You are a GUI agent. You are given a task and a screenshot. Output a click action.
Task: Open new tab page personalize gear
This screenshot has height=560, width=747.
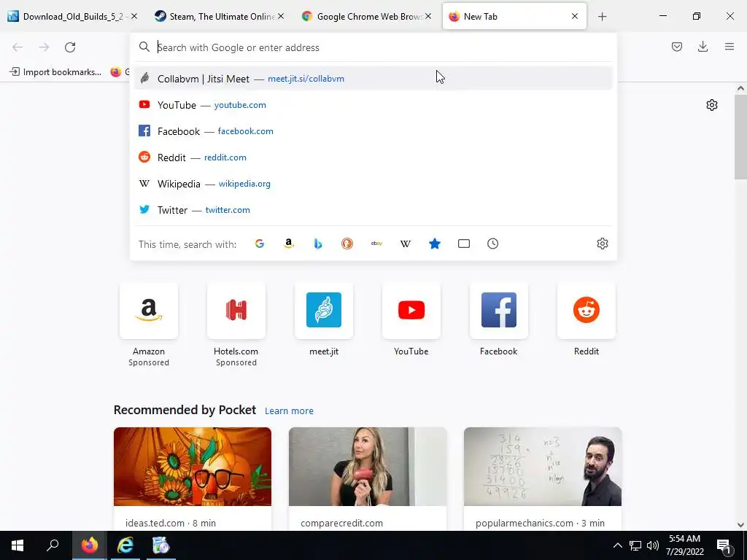click(x=712, y=105)
